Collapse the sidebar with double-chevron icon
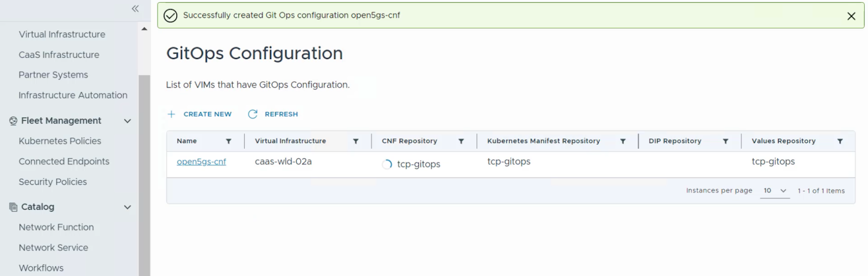868x276 pixels. [135, 9]
